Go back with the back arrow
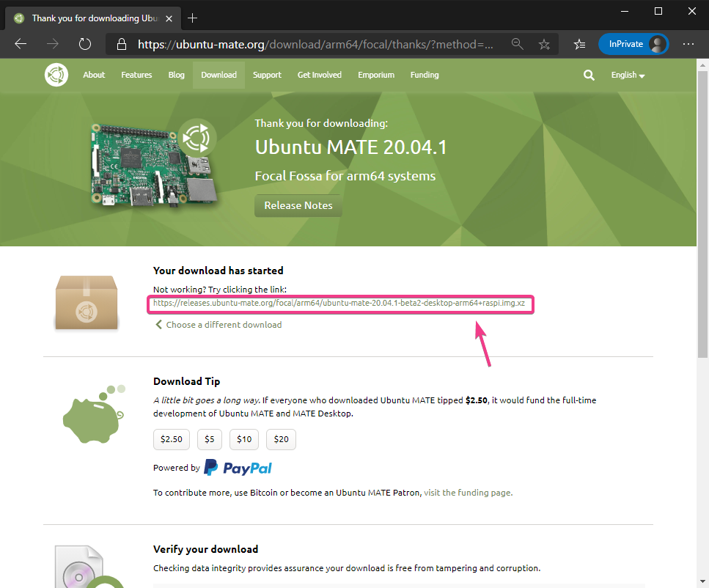This screenshot has height=588, width=709. coord(21,44)
